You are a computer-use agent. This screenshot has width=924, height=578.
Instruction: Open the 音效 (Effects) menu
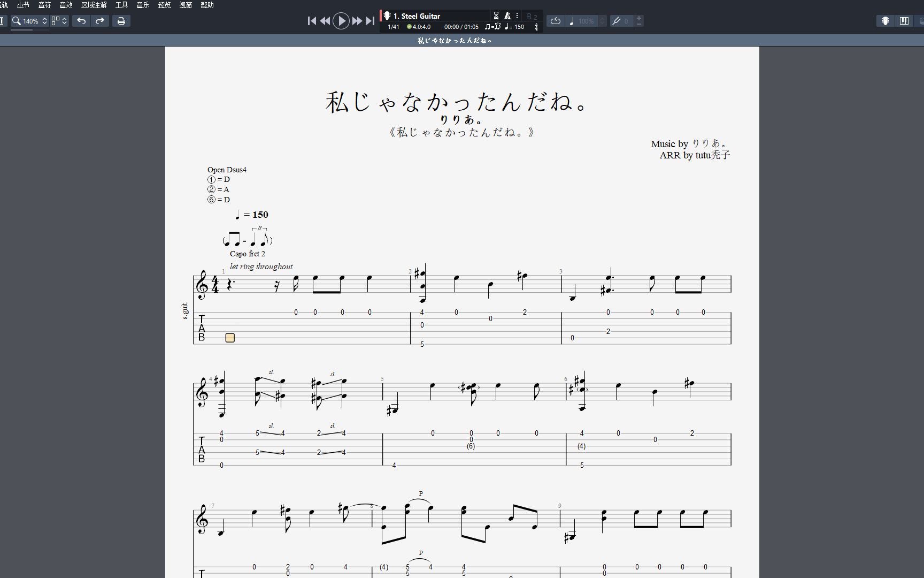point(66,5)
